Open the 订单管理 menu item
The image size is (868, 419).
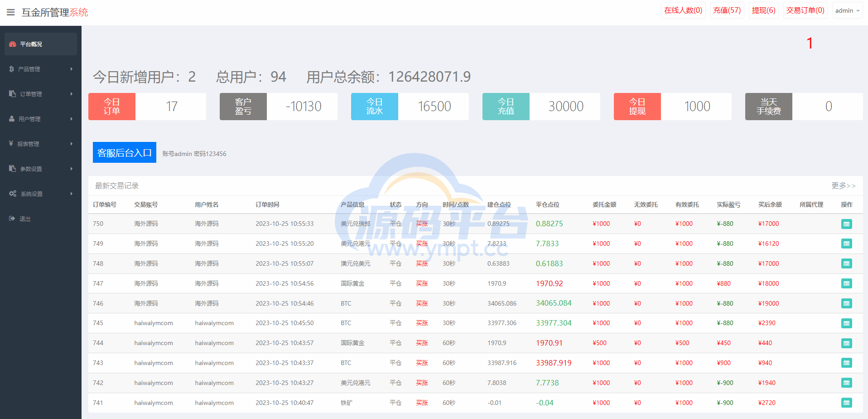(41, 94)
